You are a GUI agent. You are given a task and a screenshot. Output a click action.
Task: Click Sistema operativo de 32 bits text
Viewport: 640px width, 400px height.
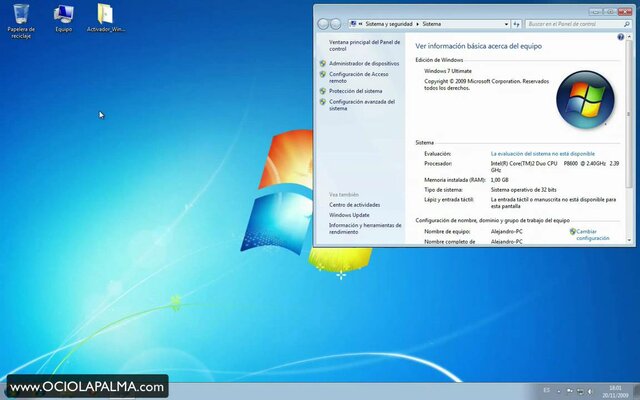coord(523,190)
